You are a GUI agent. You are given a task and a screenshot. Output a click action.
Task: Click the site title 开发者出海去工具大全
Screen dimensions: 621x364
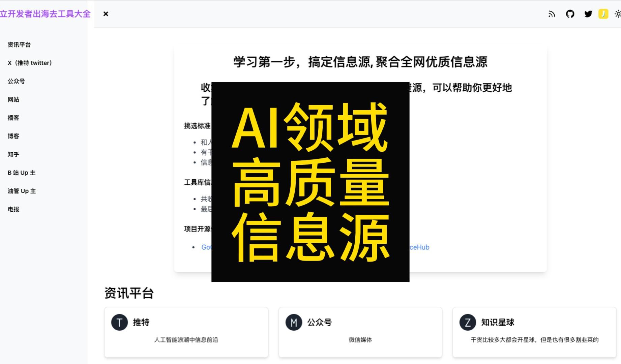tap(45, 14)
